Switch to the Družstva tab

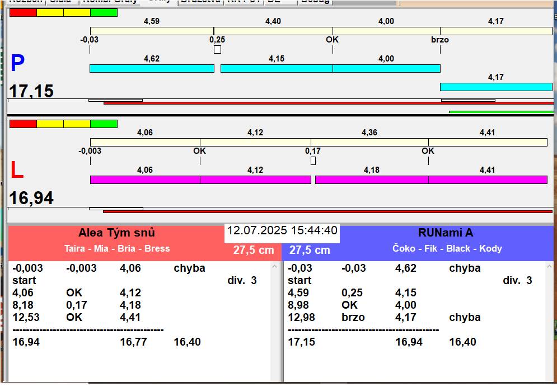[200, 2]
